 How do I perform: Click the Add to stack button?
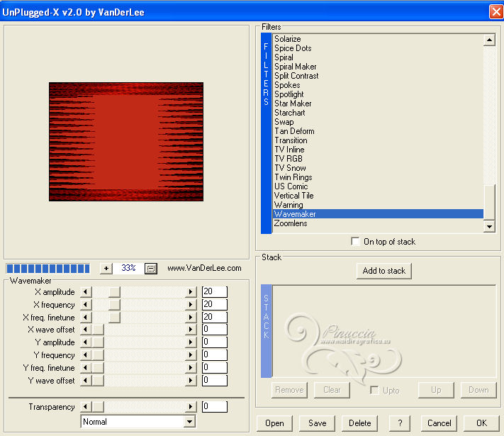coord(383,271)
